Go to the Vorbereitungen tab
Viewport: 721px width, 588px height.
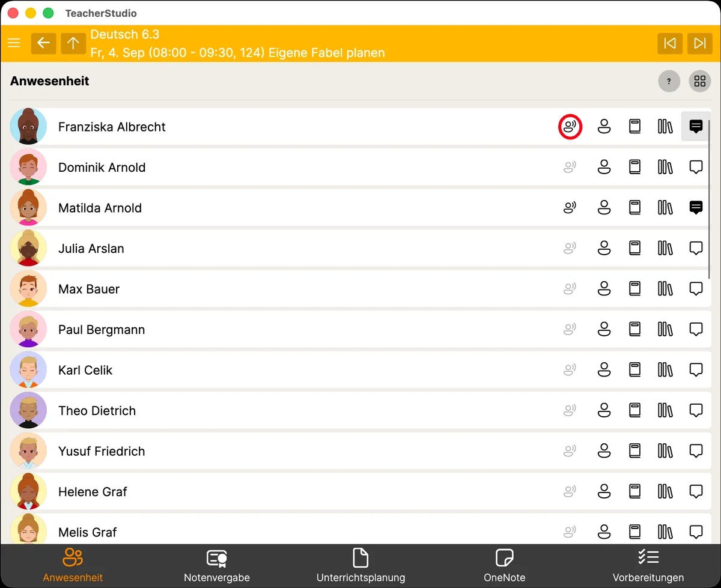pyautogui.click(x=648, y=566)
